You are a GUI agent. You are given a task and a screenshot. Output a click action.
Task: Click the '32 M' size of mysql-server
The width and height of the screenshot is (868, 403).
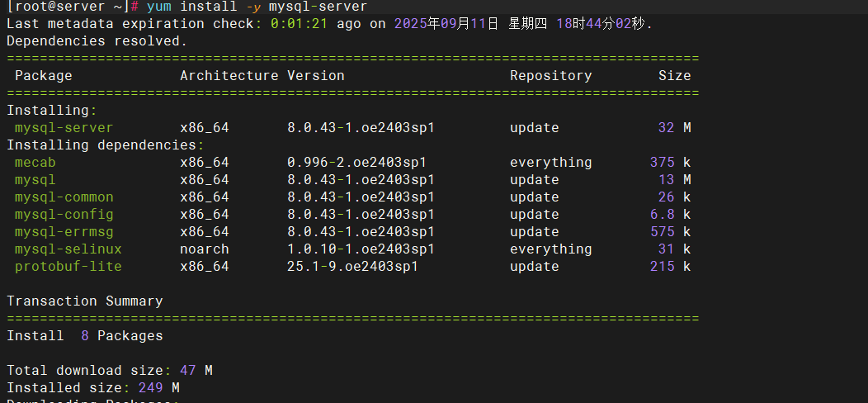coord(674,127)
